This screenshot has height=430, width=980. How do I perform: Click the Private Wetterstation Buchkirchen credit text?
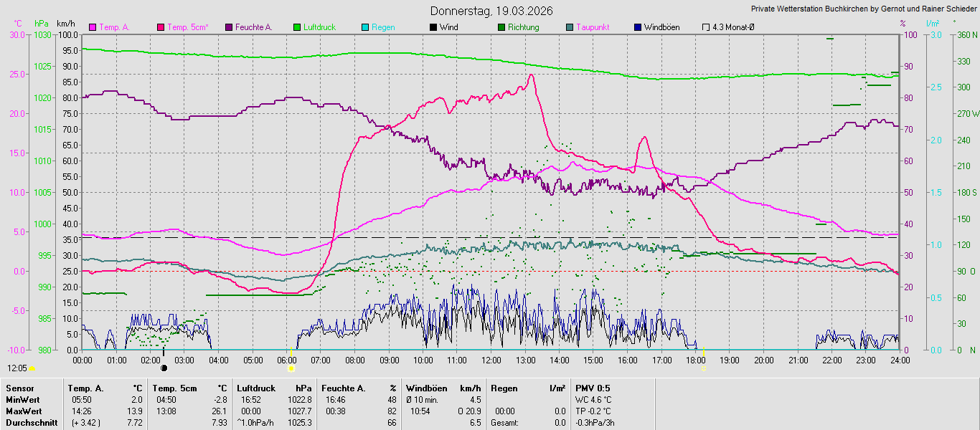click(864, 9)
